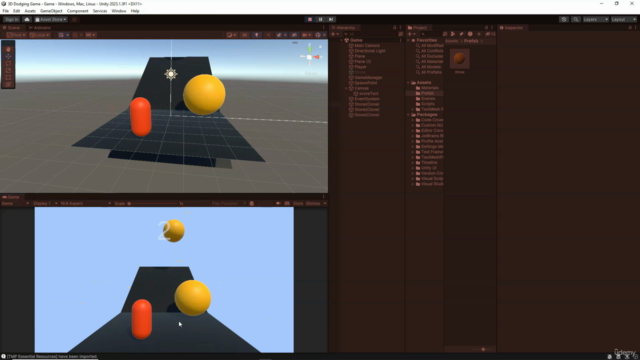Toggle mute audio in Game view
This screenshot has width=640, height=360.
(x=278, y=203)
